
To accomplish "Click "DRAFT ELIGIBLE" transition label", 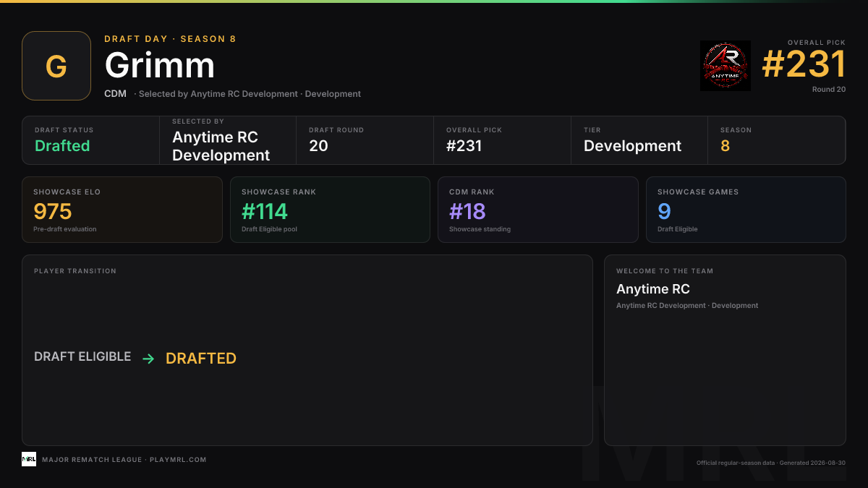I will 82,356.
